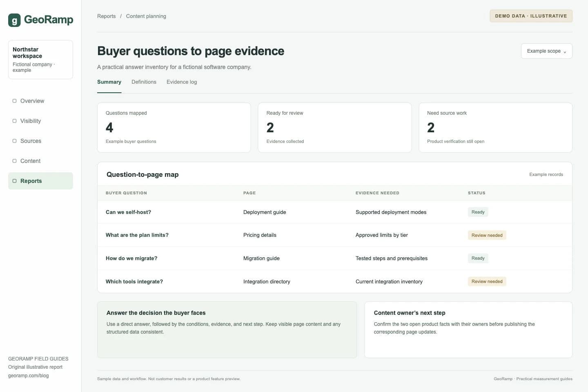Click Review needed status for plan limits
Viewport: 588px width, 392px height.
[487, 235]
